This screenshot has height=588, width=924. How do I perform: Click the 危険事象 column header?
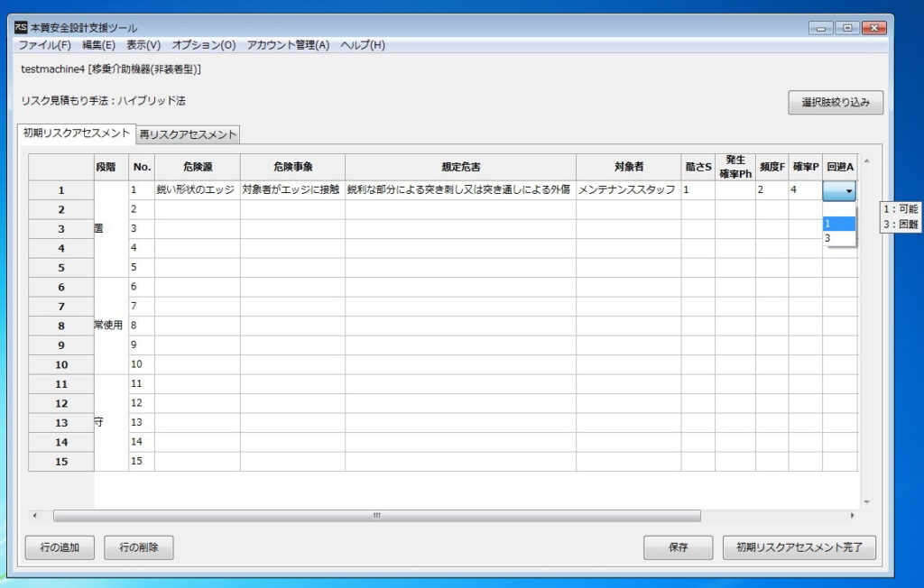click(293, 168)
